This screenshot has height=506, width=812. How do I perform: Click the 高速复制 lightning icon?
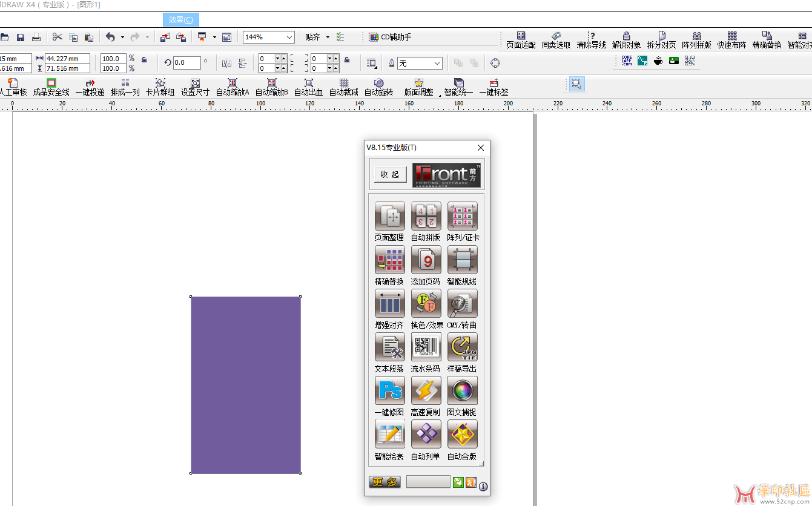426,390
